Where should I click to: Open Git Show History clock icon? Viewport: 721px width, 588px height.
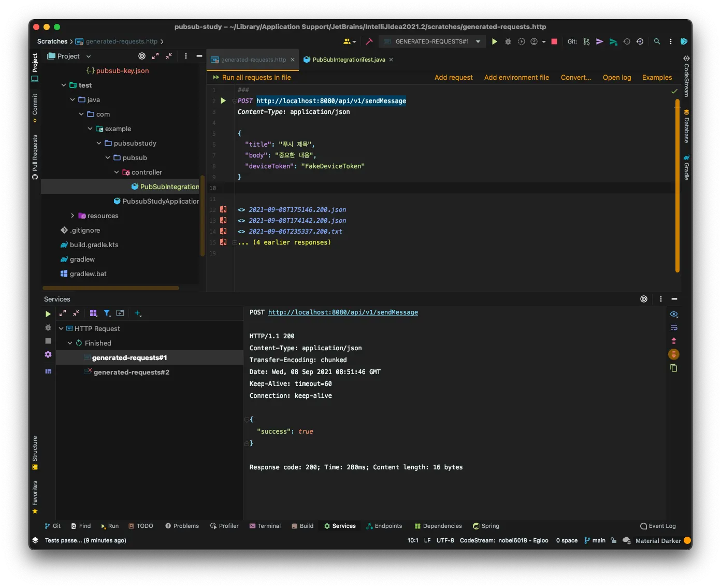pyautogui.click(x=627, y=41)
